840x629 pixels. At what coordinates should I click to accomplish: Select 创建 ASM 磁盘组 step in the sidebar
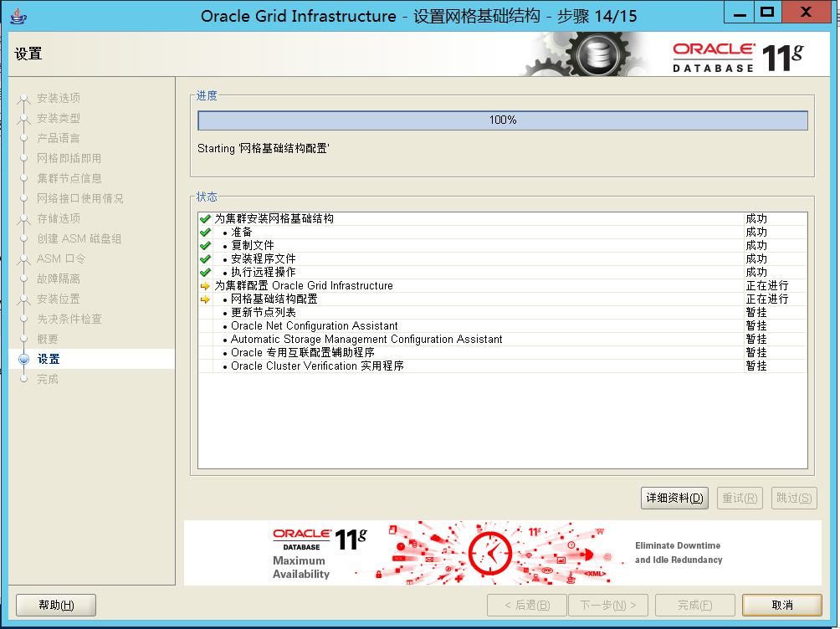coord(79,239)
